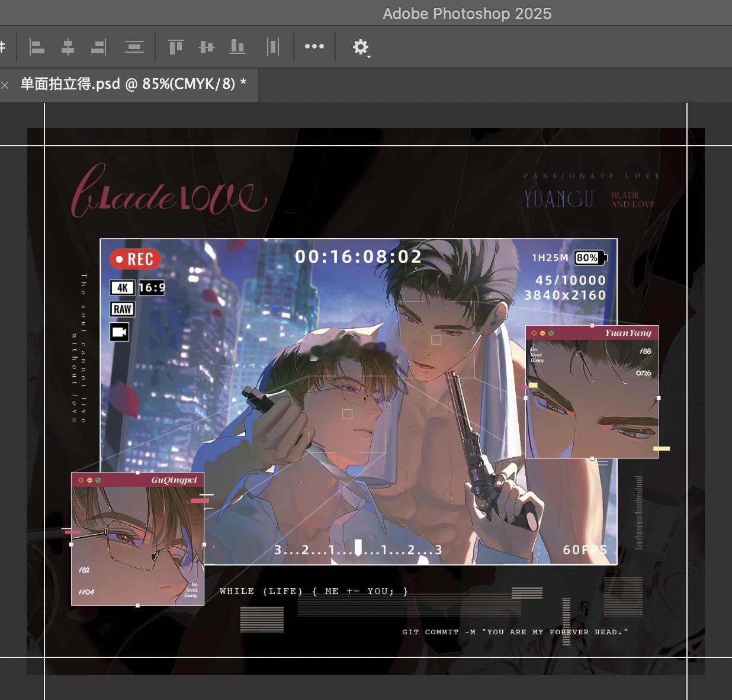Click the 3840x2160 resolution text
The image size is (732, 700).
point(565,295)
